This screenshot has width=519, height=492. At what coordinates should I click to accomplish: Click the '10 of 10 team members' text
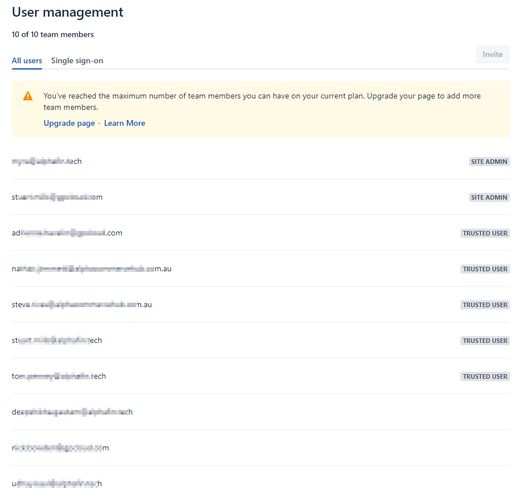(53, 34)
